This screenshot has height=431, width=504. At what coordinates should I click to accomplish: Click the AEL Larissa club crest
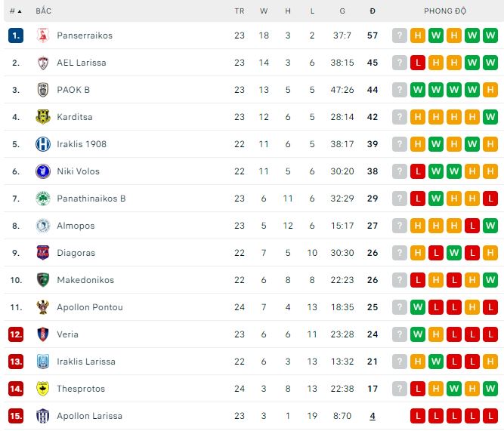42,63
